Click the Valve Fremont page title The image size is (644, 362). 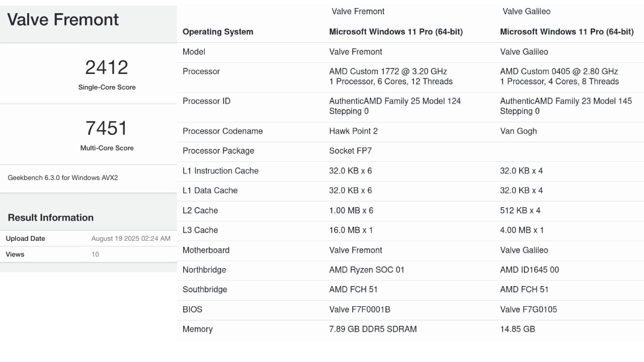pos(63,20)
